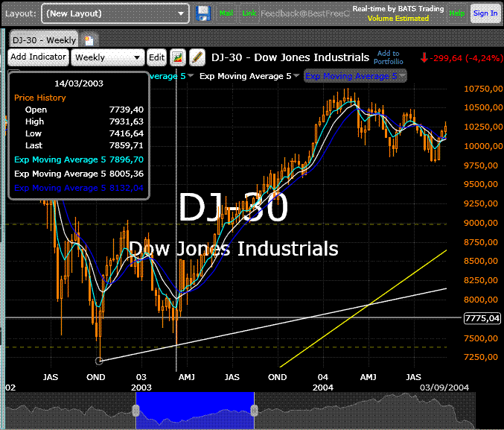Image resolution: width=504 pixels, height=430 pixels.
Task: Click the green Link link
Action: coord(249,13)
